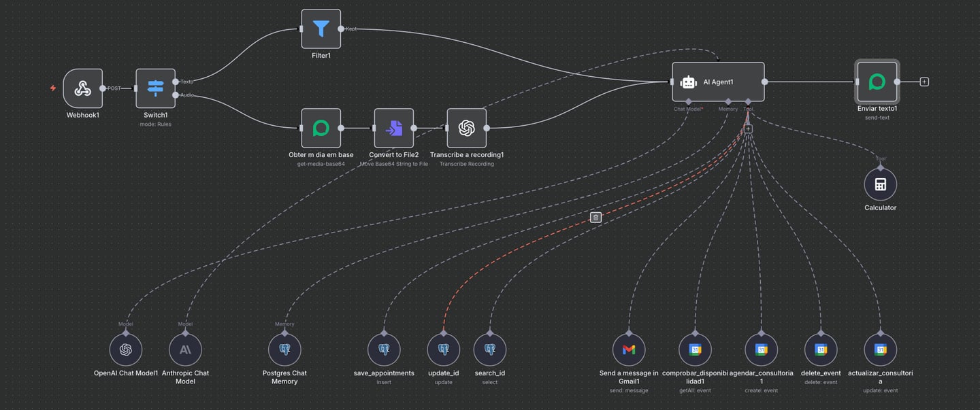Select the search_id Postgres node

(490, 349)
